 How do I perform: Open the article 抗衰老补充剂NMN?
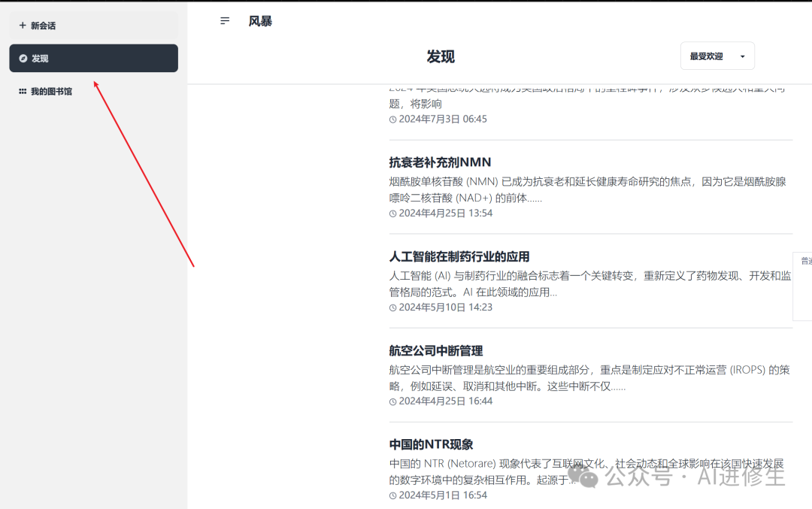click(x=440, y=162)
